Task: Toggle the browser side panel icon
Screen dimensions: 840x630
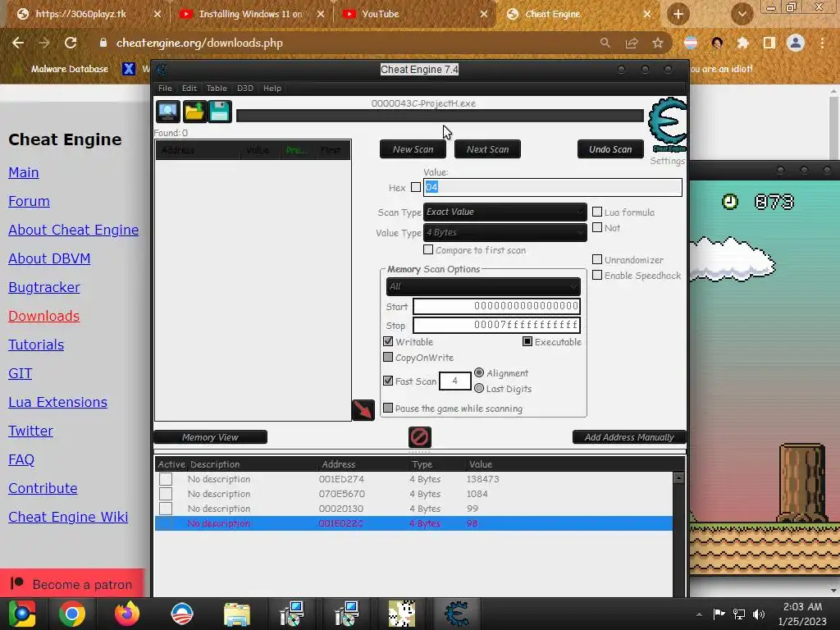Action: 769,43
